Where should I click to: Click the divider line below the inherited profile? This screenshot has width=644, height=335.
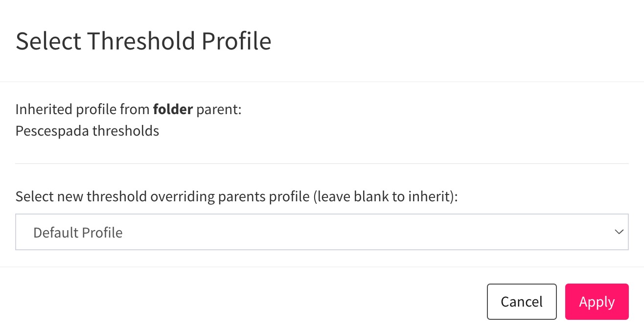click(322, 162)
